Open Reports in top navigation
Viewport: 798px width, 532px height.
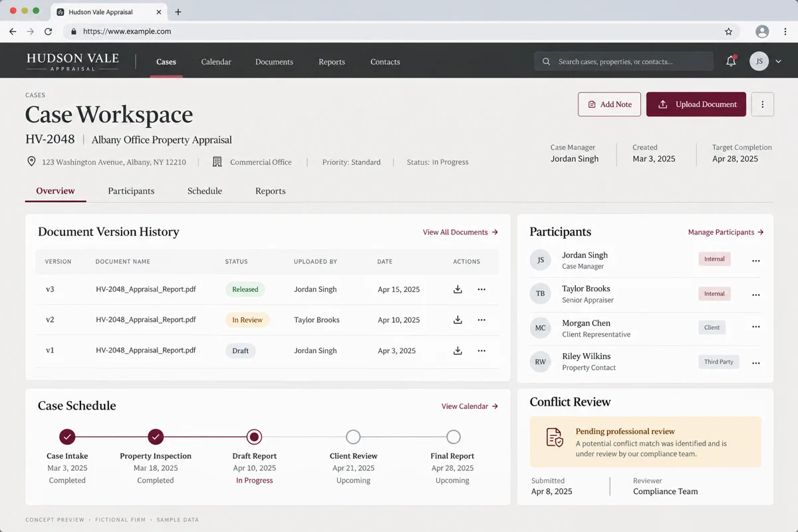(x=332, y=62)
